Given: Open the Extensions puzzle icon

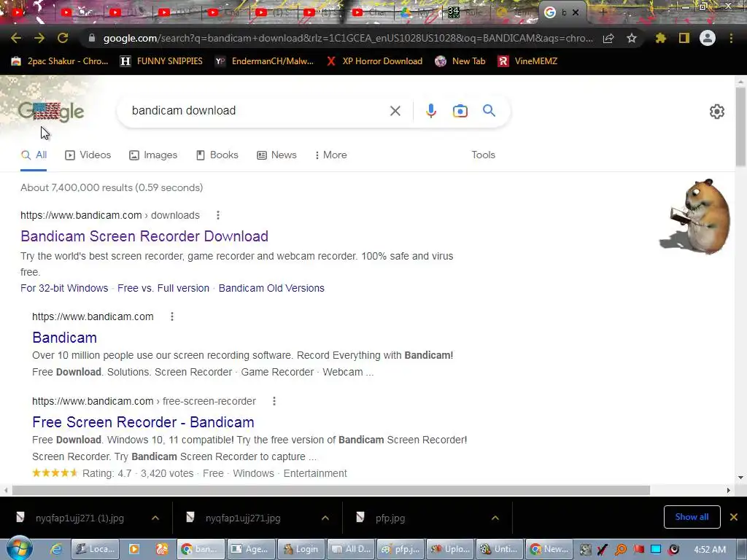Looking at the screenshot, I should point(660,38).
